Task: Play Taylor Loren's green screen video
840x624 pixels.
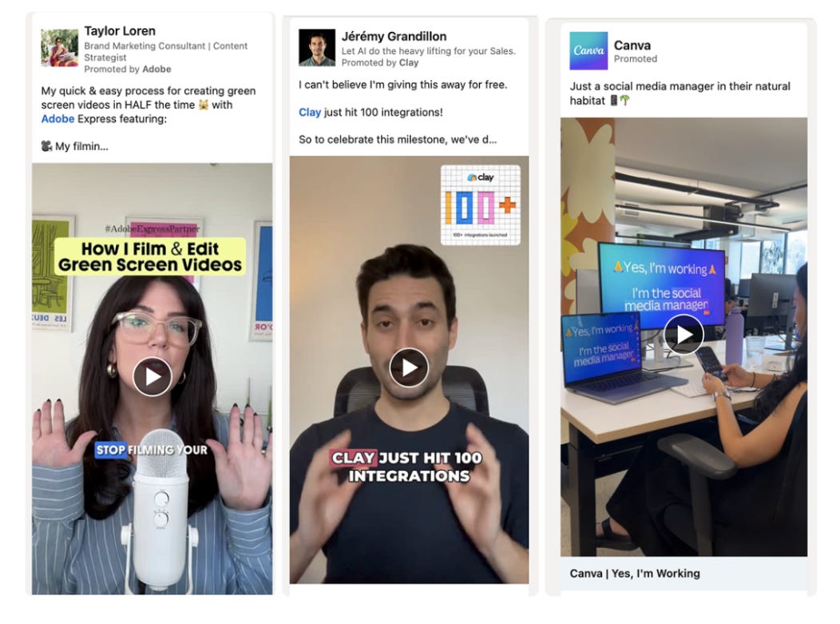Action: click(x=153, y=376)
